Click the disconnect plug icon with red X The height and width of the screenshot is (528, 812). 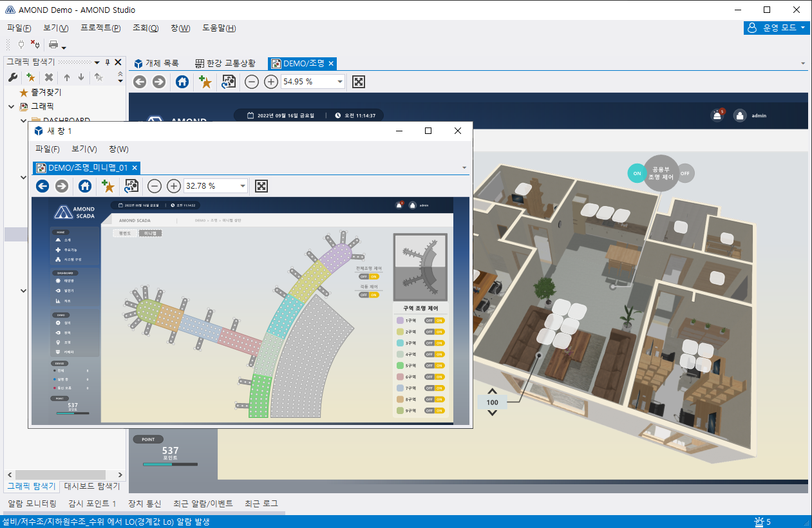tap(35, 44)
